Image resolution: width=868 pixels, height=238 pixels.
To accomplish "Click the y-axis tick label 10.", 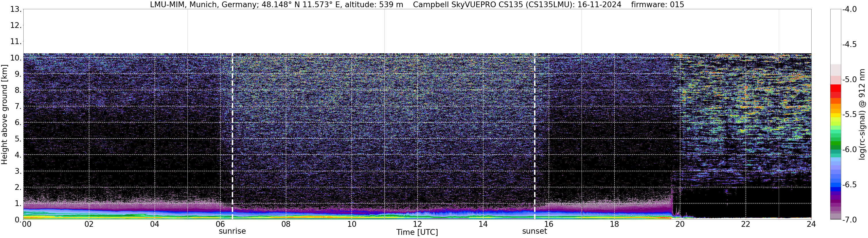I will pos(16,58).
